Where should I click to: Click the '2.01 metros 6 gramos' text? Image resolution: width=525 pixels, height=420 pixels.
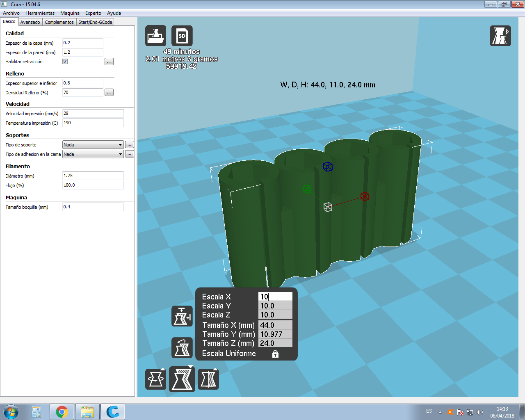182,59
